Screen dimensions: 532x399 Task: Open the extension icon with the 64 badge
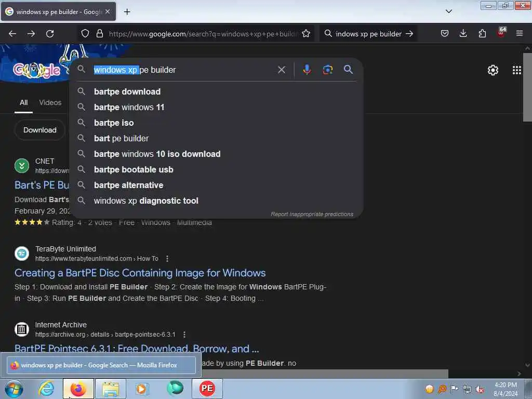click(x=501, y=33)
